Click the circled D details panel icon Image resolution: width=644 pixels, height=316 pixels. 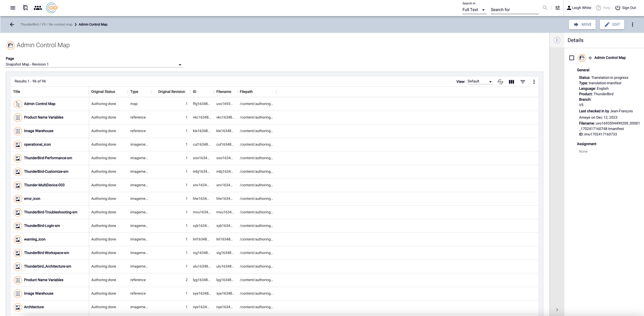(x=557, y=40)
